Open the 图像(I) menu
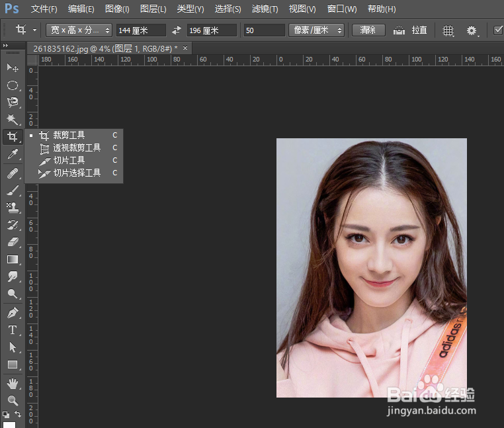Image resolution: width=504 pixels, height=428 pixels. tap(117, 9)
